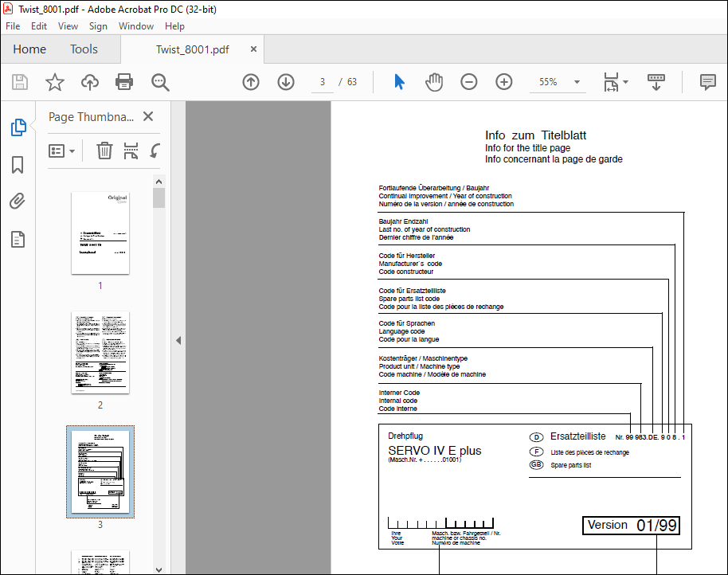Select the arrow Selection tool
This screenshot has height=575, width=728.
tap(399, 82)
